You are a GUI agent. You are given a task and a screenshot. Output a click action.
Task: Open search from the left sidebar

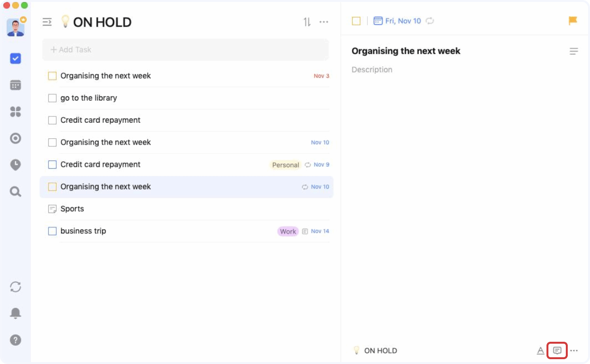15,192
